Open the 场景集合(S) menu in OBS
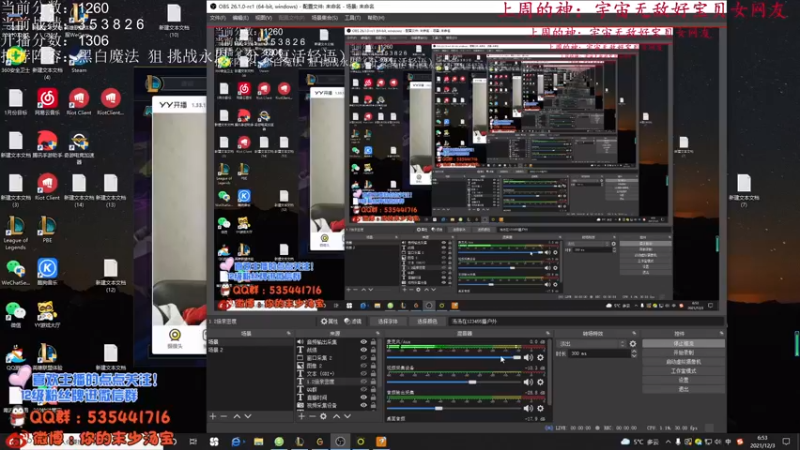 click(324, 18)
